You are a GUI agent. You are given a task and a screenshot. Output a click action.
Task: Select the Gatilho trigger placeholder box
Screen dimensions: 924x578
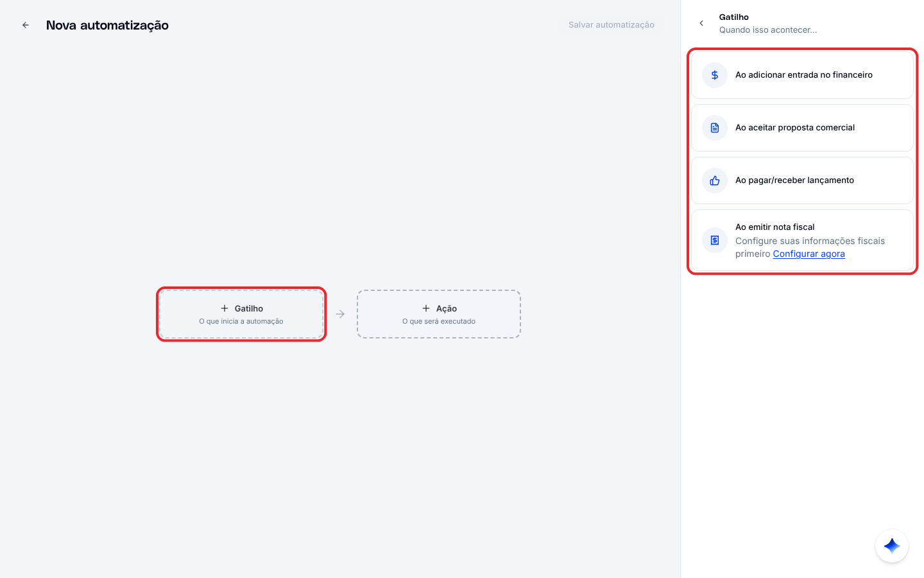click(241, 314)
